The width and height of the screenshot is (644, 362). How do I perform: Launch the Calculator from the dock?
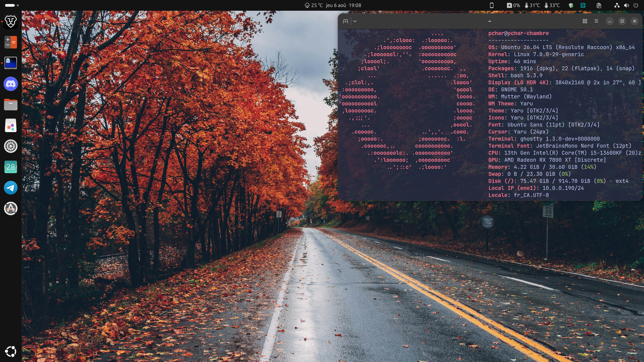tap(11, 42)
